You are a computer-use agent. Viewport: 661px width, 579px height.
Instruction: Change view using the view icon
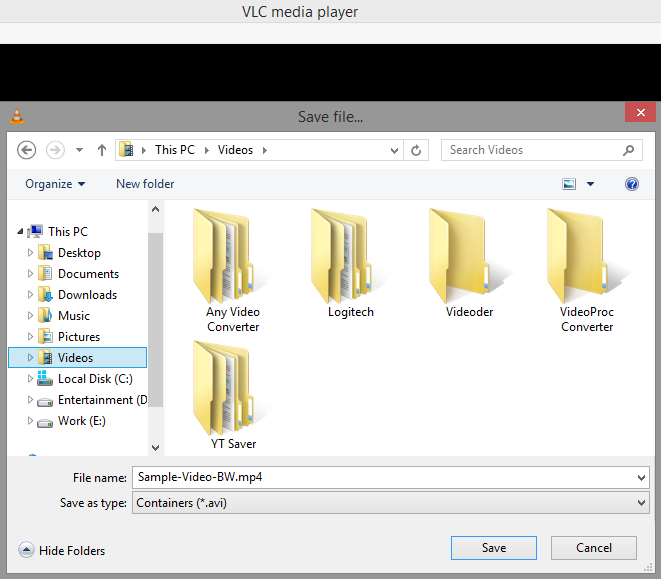tap(569, 184)
